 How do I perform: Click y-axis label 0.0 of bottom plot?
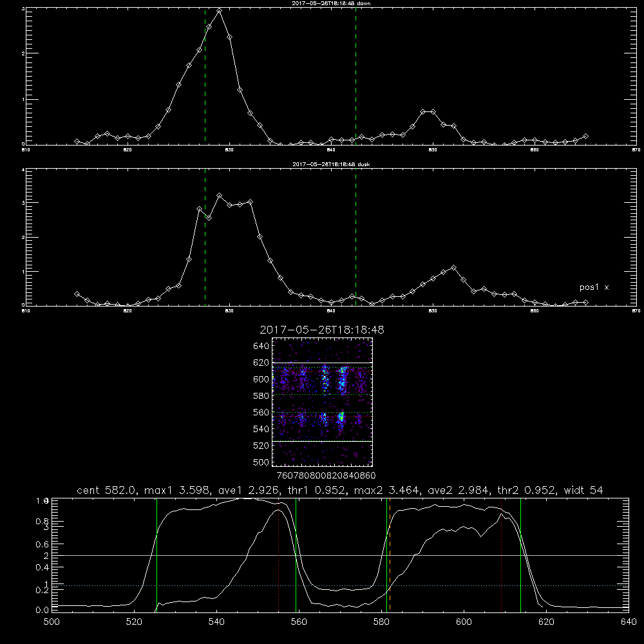(x=43, y=610)
